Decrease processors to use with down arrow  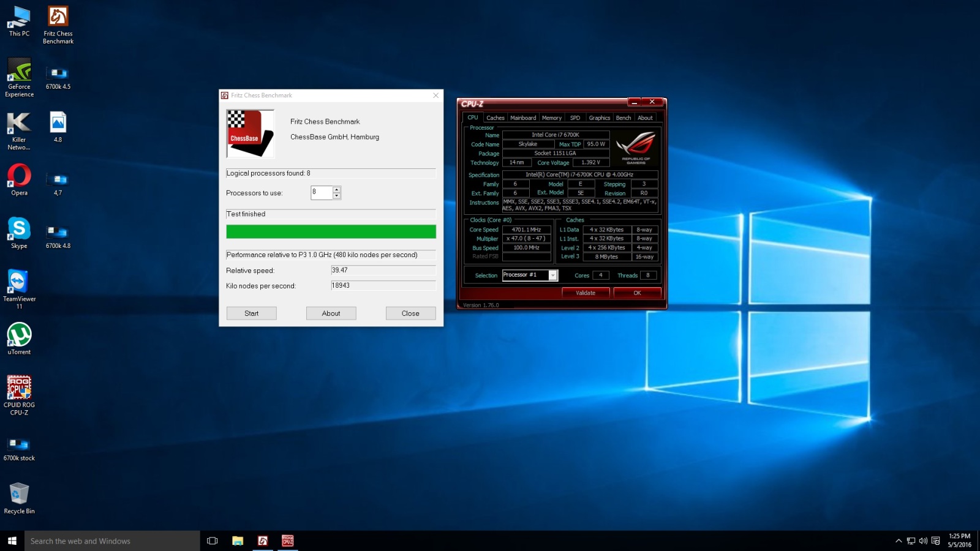(336, 196)
